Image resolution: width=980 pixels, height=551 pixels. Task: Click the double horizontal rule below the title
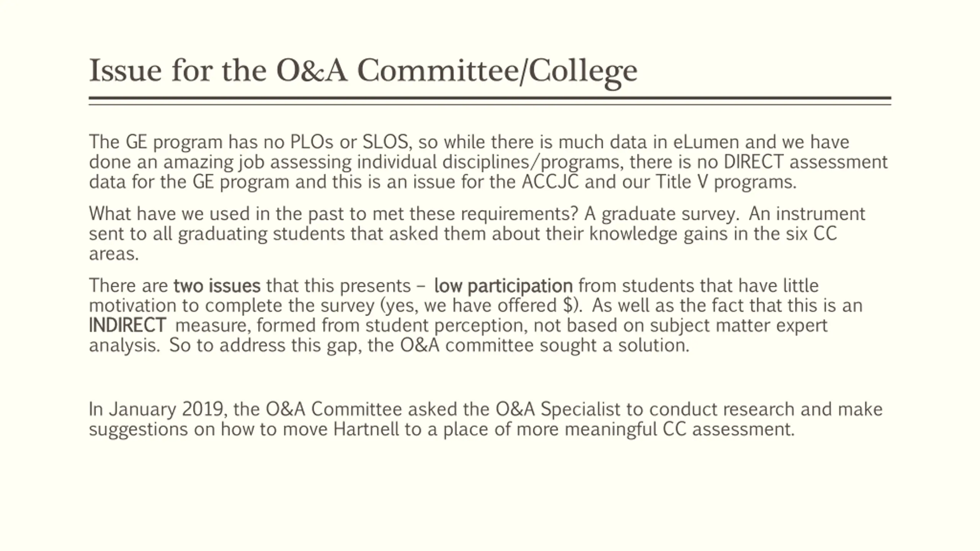pos(490,101)
